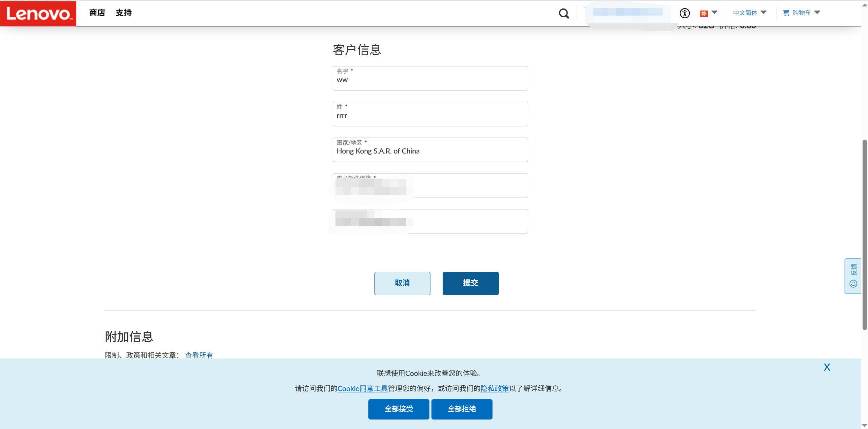Expand the country selector dropdown arrow
This screenshot has width=868, height=429.
[x=714, y=13]
